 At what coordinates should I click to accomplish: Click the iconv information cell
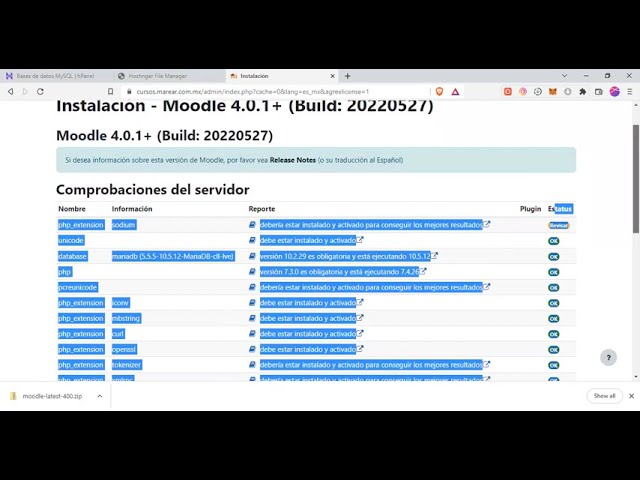(x=120, y=303)
